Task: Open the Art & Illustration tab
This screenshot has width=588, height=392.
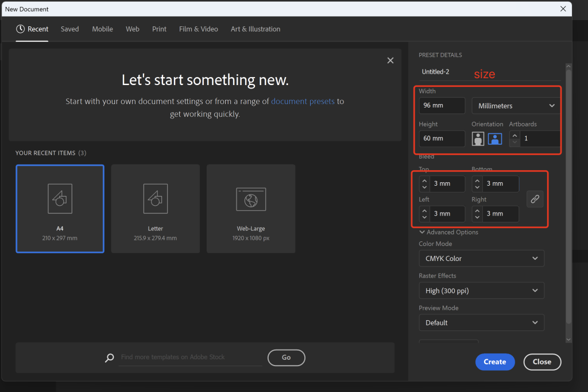Action: tap(256, 29)
